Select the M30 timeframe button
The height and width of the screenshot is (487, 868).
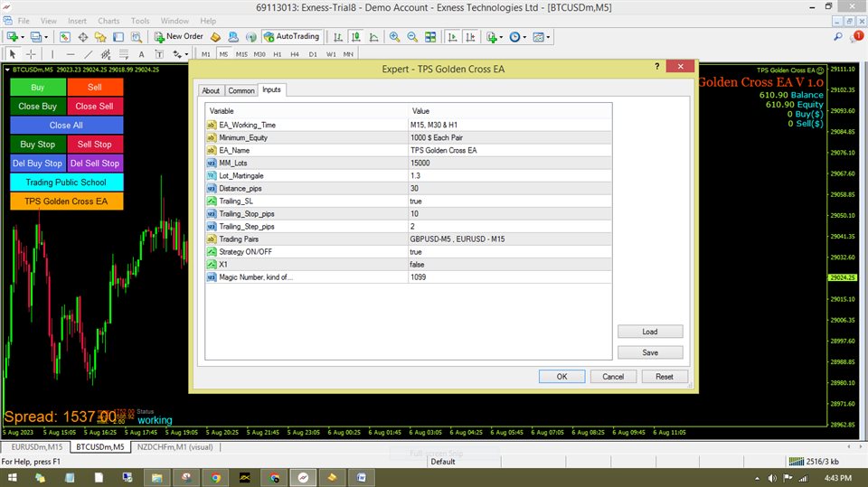click(259, 54)
